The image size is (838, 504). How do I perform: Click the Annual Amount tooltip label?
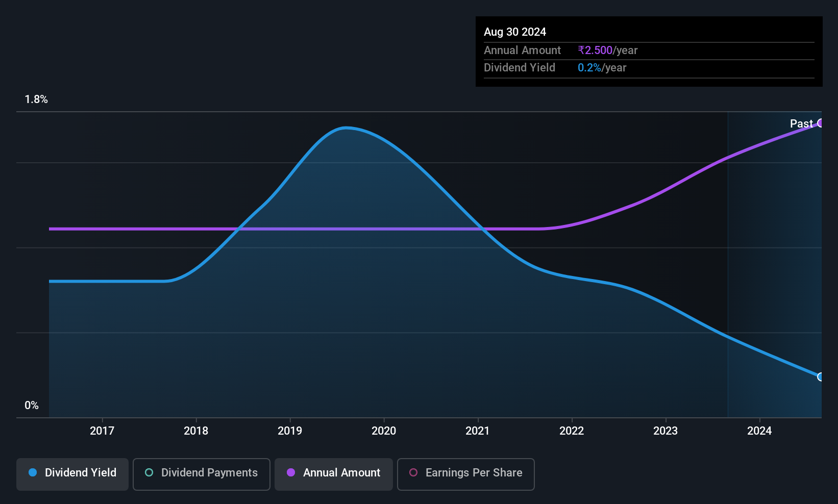point(522,51)
